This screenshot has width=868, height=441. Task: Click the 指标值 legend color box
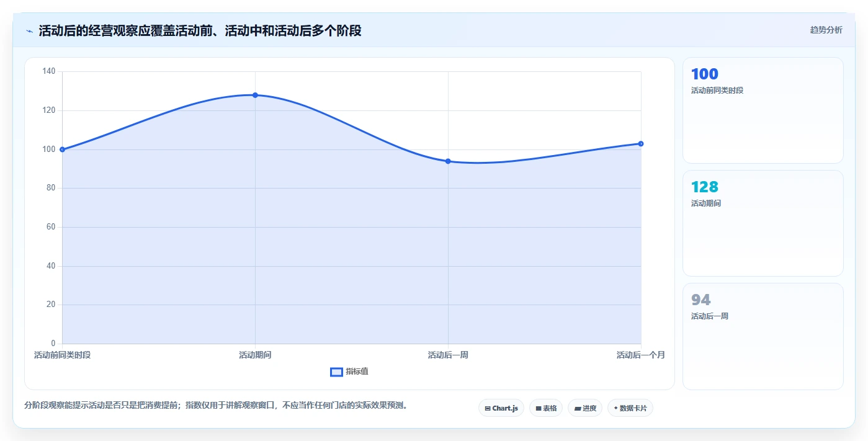(x=336, y=372)
